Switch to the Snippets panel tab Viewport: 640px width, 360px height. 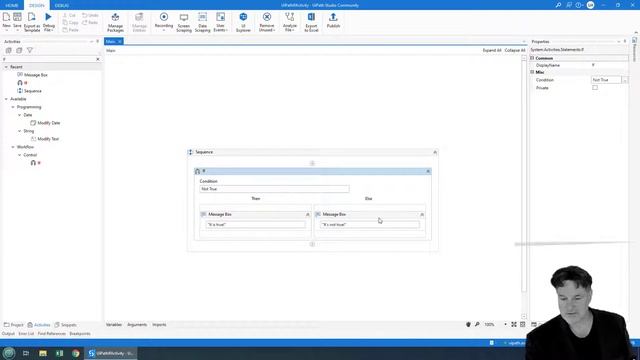(66, 325)
